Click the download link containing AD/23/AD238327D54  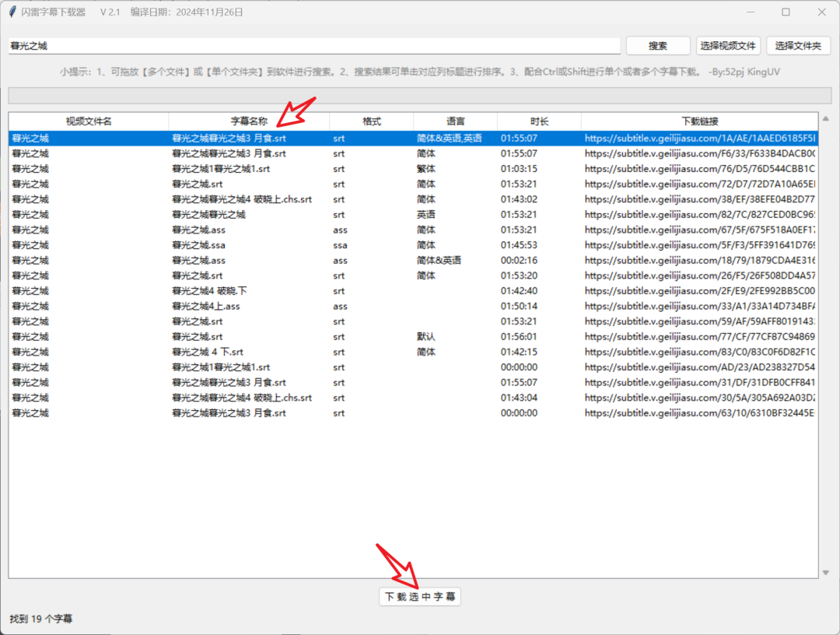(700, 367)
